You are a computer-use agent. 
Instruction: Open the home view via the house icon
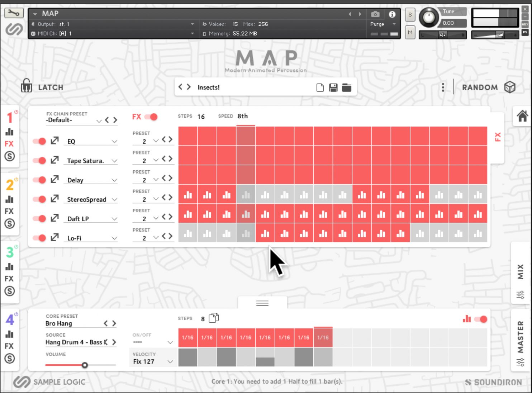click(522, 117)
